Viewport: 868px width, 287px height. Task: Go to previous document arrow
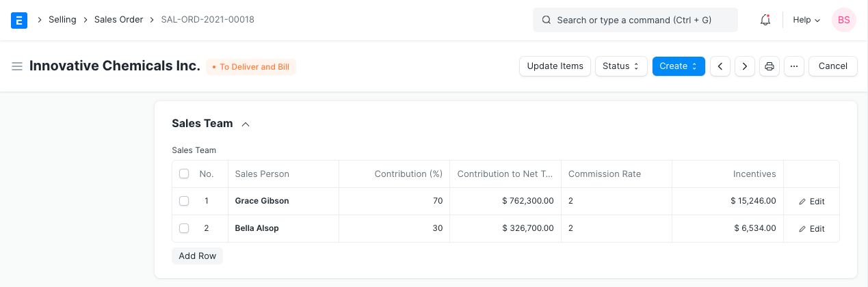pyautogui.click(x=720, y=66)
